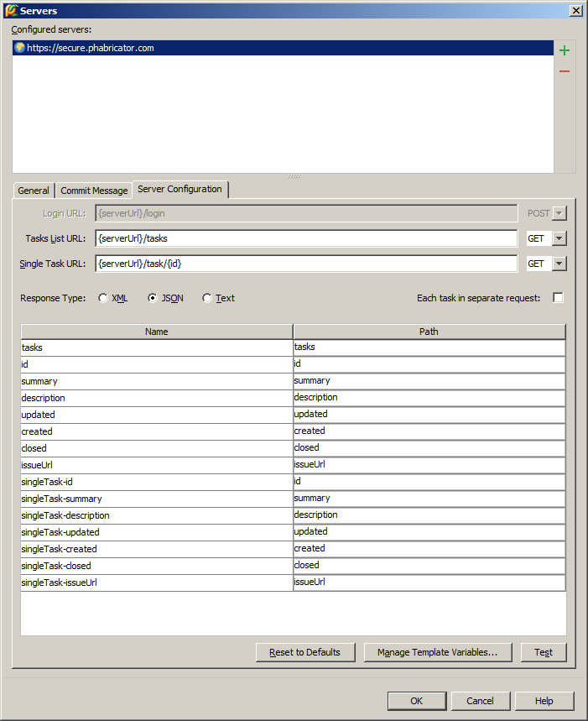Click the Path cell of the tasks row
Viewport: 588px width, 721px height.
[429, 347]
